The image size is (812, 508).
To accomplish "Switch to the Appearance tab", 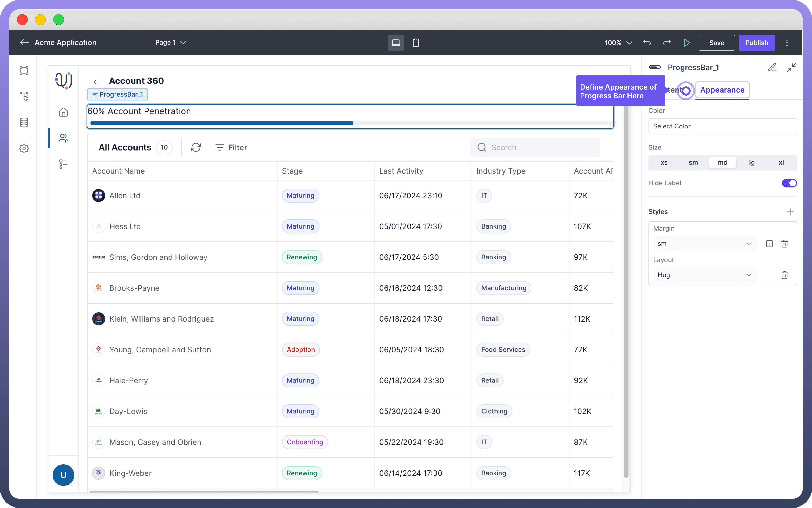I will [722, 90].
